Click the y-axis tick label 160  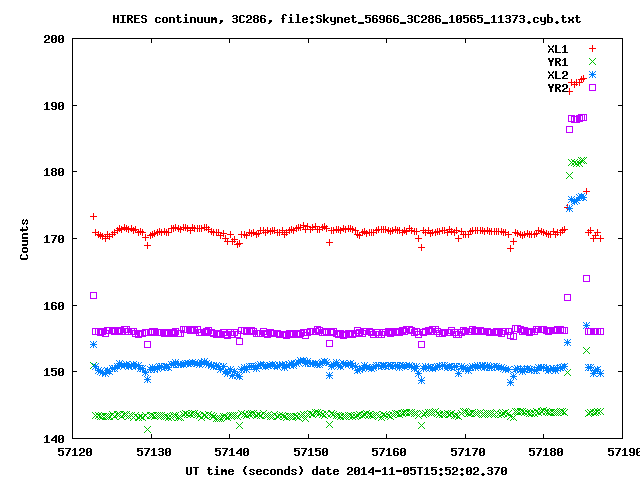[x=54, y=306]
